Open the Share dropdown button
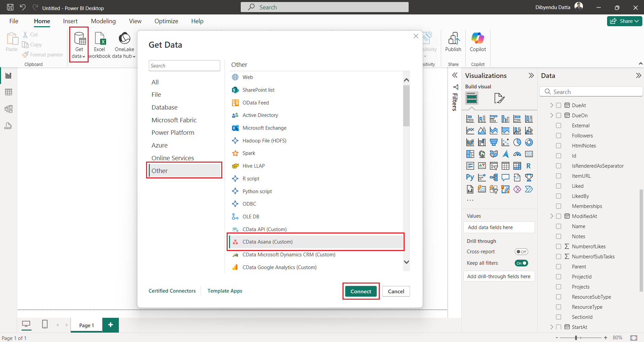 point(624,21)
